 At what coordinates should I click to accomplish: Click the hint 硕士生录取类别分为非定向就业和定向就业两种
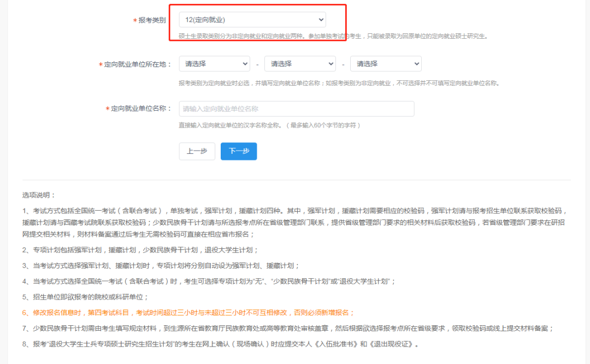pyautogui.click(x=333, y=36)
